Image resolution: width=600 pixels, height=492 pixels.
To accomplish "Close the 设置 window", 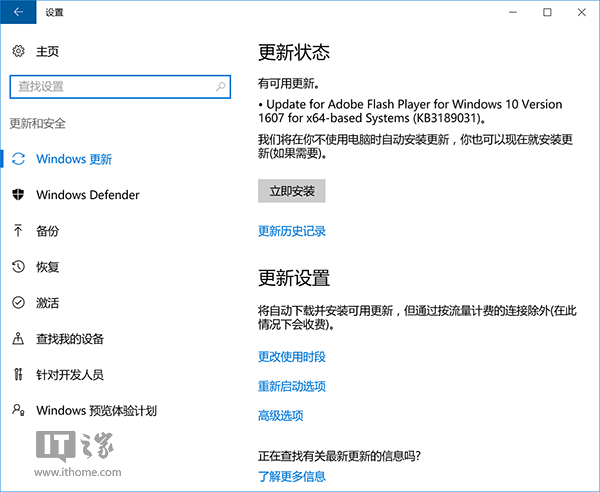I will [582, 12].
